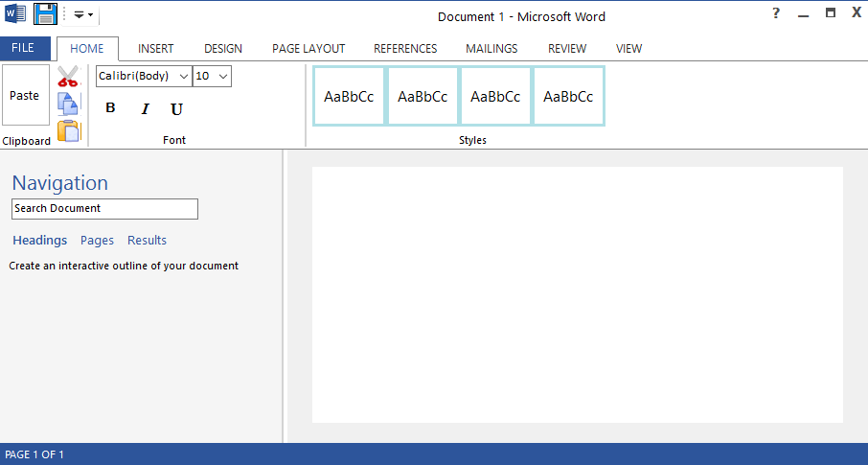Click the clipboard paste-special icon below Copy

pos(69,131)
